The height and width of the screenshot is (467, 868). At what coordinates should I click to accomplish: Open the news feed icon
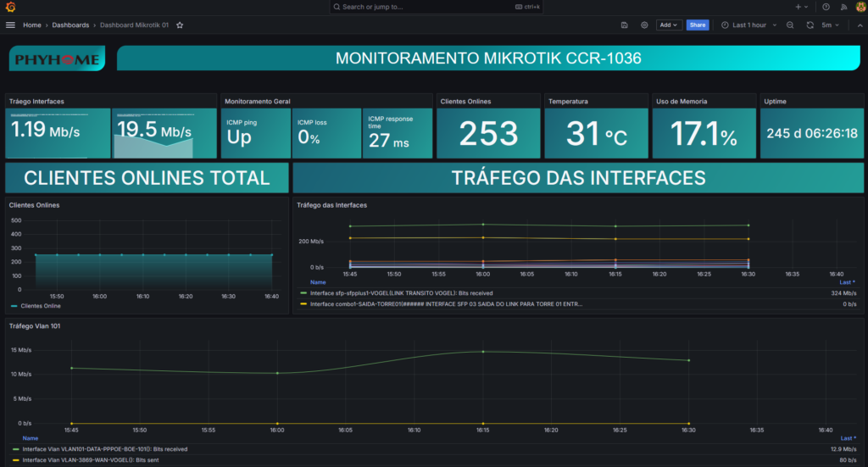coord(842,7)
